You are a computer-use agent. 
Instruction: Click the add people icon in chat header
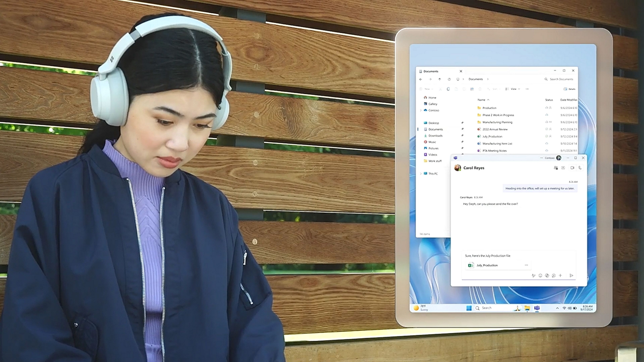[555, 168]
